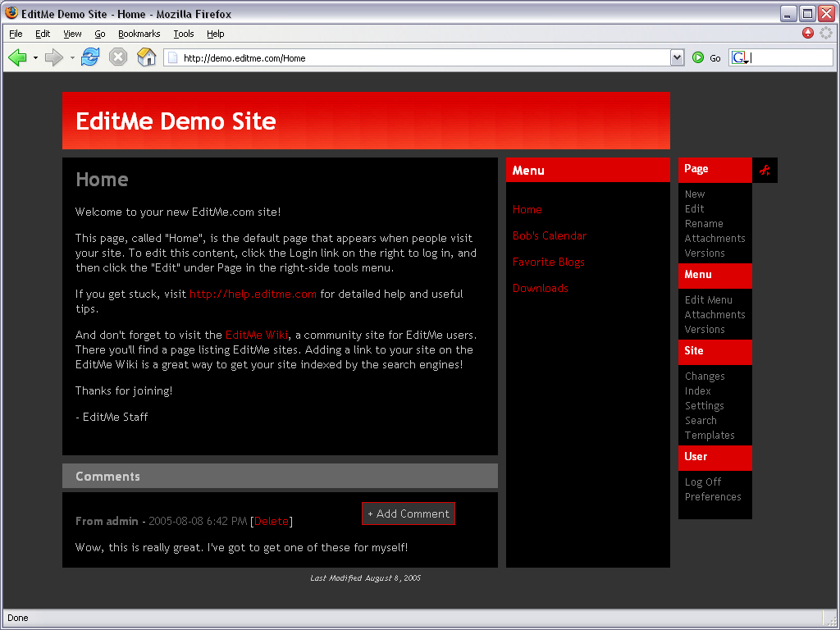Reload the page with the Refresh icon
840x630 pixels.
(x=90, y=57)
